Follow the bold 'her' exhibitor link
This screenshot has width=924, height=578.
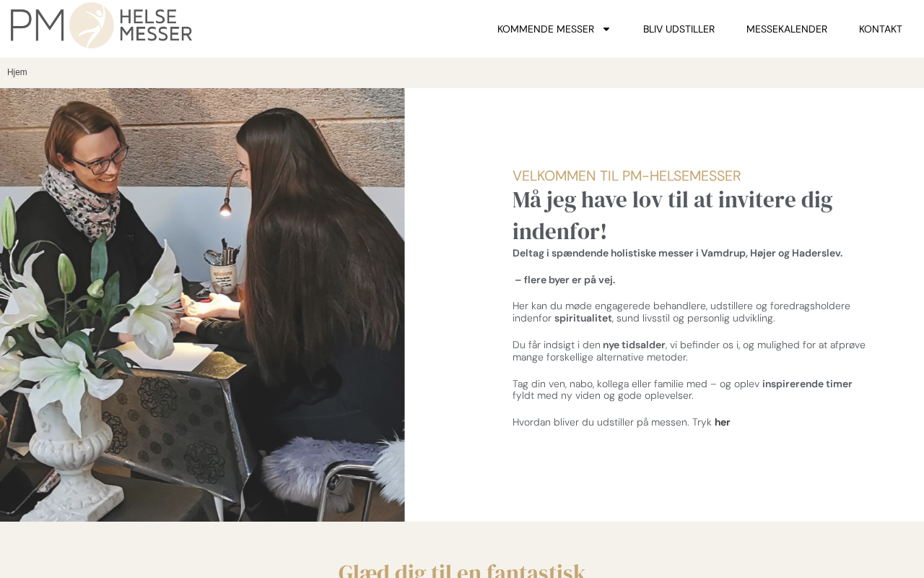(723, 422)
